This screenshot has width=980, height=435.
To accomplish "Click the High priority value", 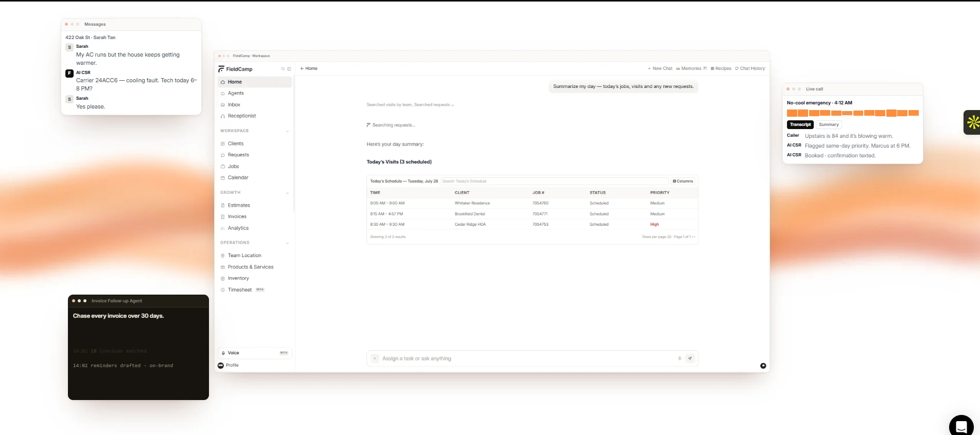I will [x=654, y=224].
